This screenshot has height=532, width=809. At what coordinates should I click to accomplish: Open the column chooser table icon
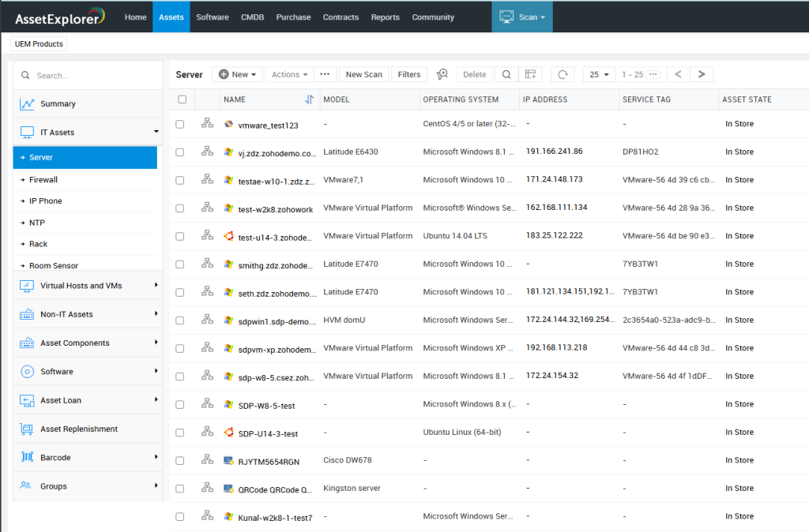pyautogui.click(x=530, y=75)
